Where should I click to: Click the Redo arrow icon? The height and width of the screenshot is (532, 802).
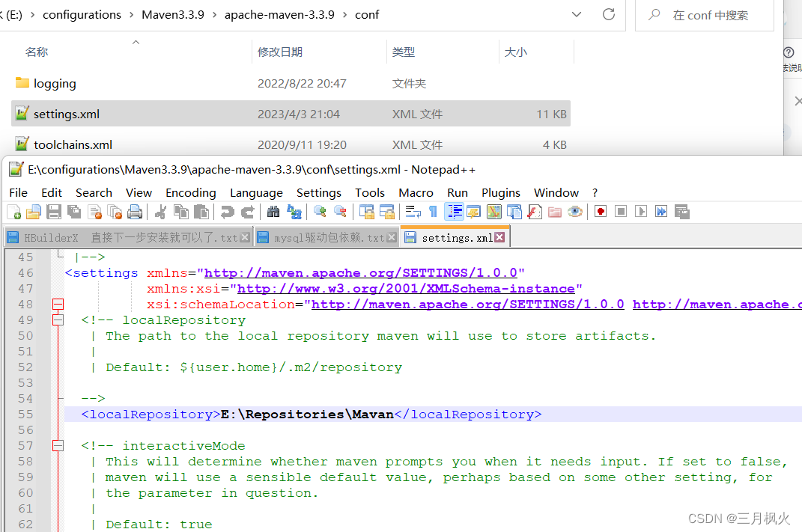[248, 212]
